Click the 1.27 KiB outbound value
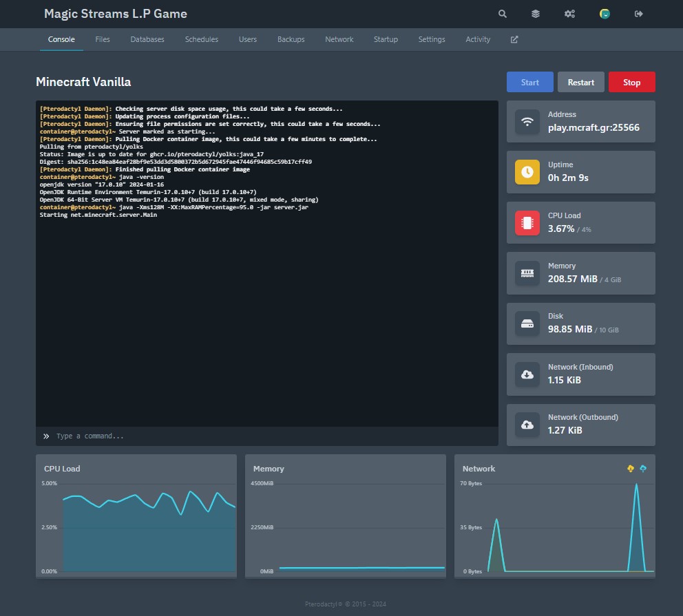 (565, 430)
